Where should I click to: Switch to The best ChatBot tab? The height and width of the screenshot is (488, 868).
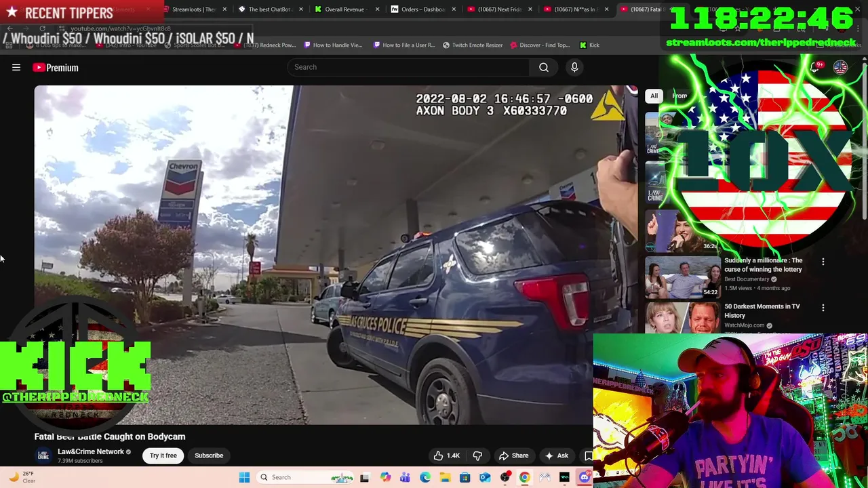[269, 9]
